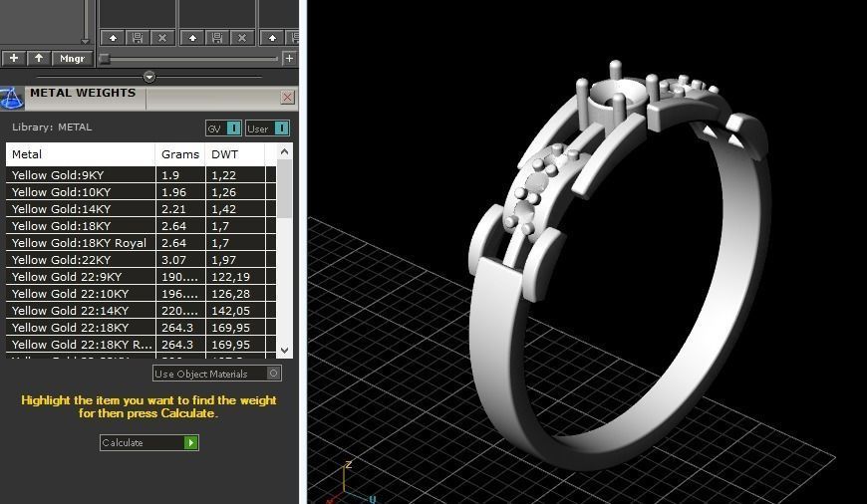Click the 2.21 grams value cell
Viewport: 867px width, 504px height.
(180, 209)
